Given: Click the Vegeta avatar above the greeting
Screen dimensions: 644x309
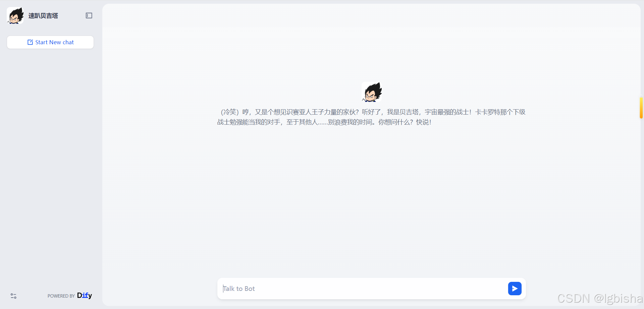Looking at the screenshot, I should point(372,92).
